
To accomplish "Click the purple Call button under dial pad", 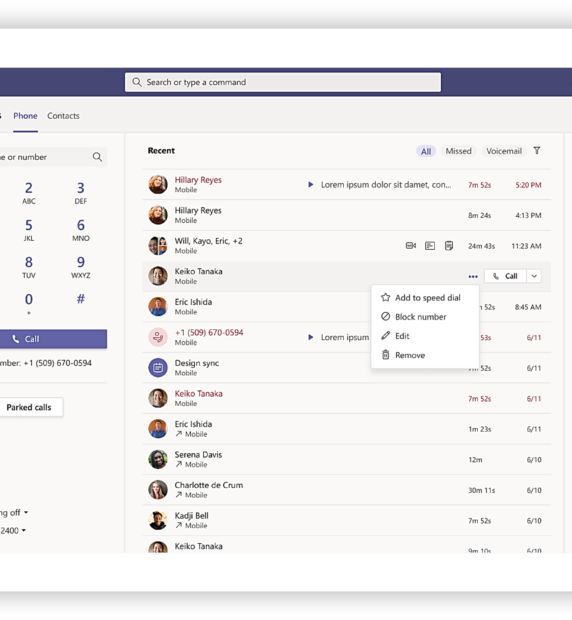I will [53, 339].
